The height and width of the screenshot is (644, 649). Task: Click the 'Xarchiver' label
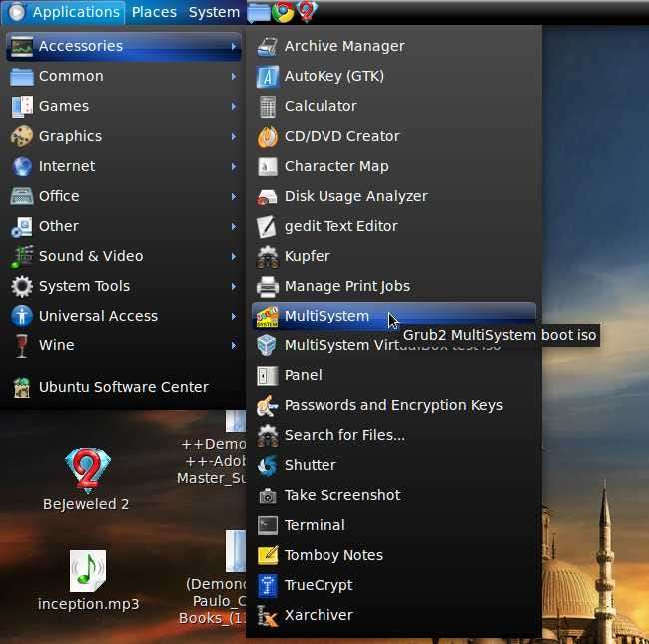click(x=319, y=615)
